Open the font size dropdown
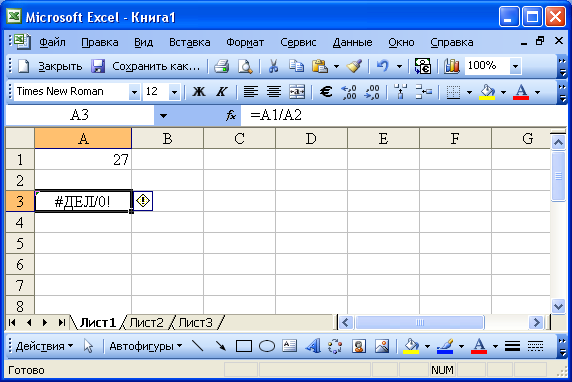 pyautogui.click(x=174, y=92)
